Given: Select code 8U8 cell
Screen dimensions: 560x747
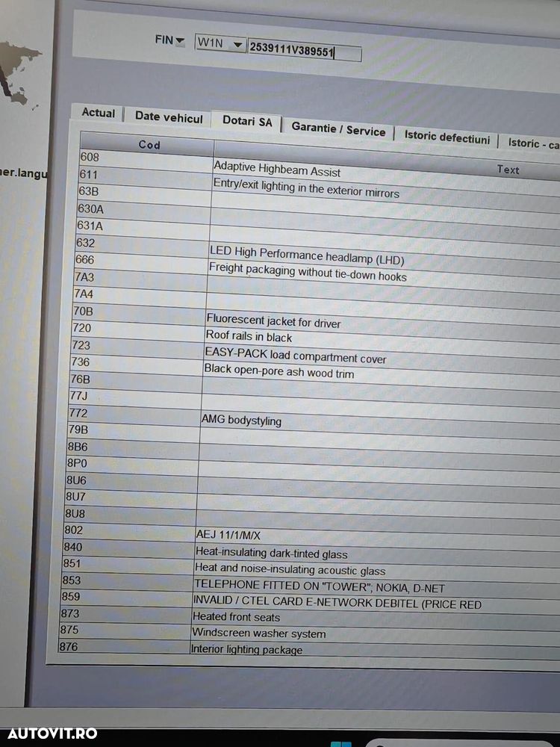Looking at the screenshot, I should 129,515.
